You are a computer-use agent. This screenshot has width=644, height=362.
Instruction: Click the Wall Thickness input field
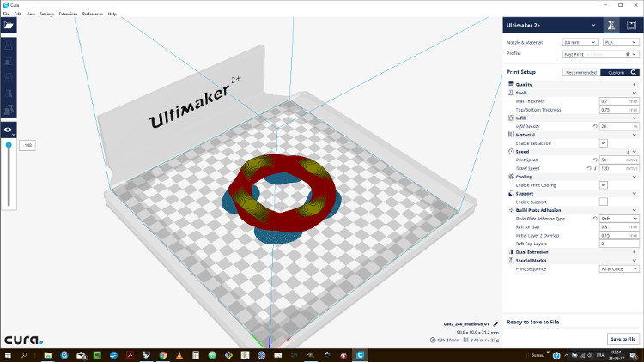(618, 101)
